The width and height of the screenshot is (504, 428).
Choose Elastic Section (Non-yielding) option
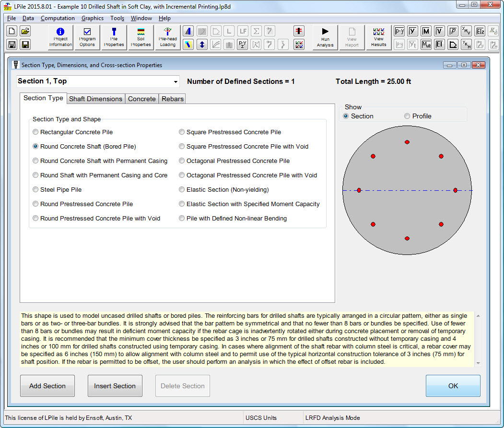click(182, 190)
